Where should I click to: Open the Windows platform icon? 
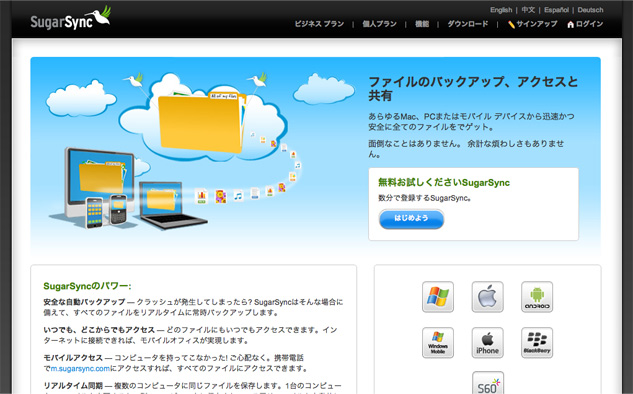pyautogui.click(x=438, y=297)
